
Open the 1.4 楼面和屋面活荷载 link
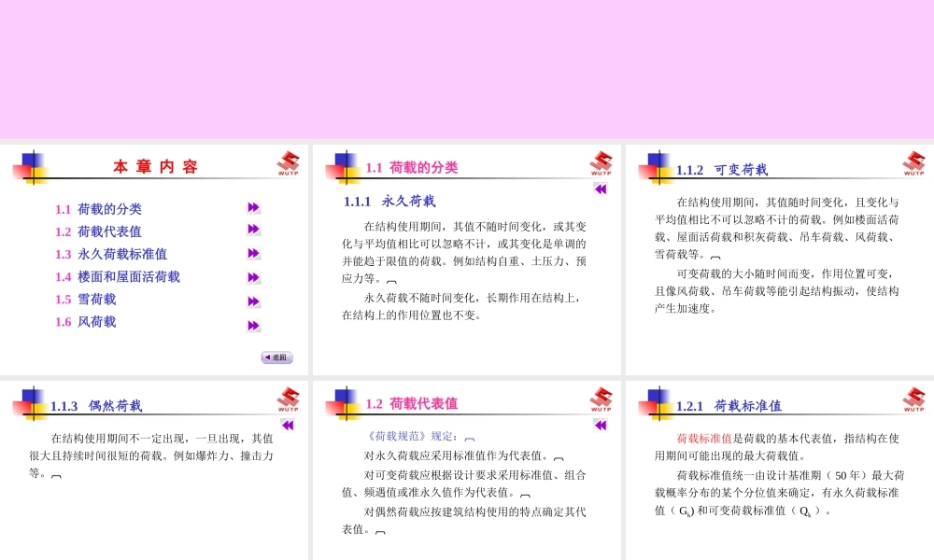118,276
